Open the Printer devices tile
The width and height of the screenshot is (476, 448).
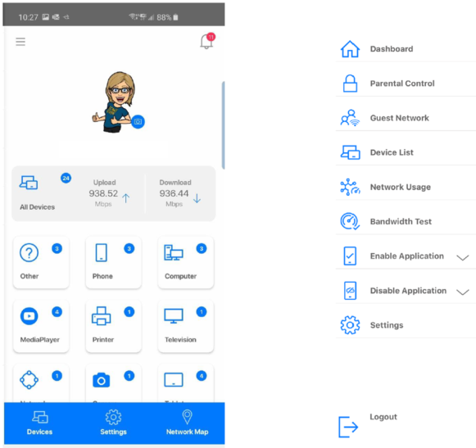tap(114, 326)
